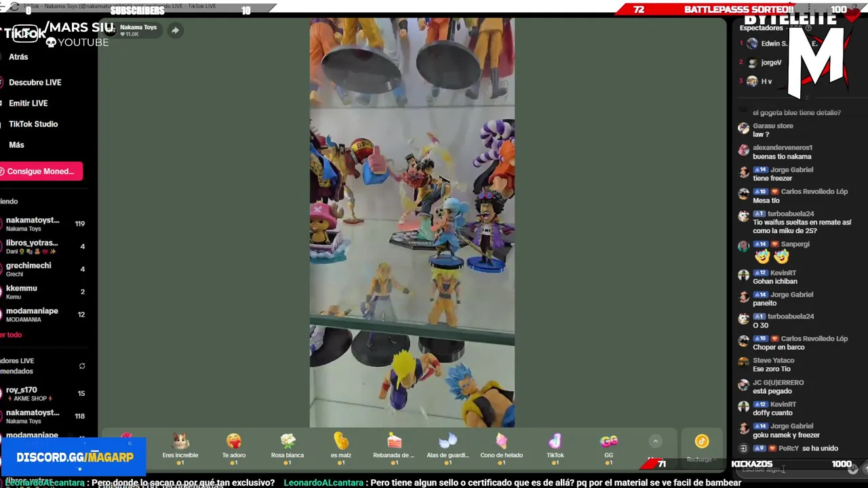Click message 'goku namek y freezer'
This screenshot has height=488, width=868.
pos(786,435)
